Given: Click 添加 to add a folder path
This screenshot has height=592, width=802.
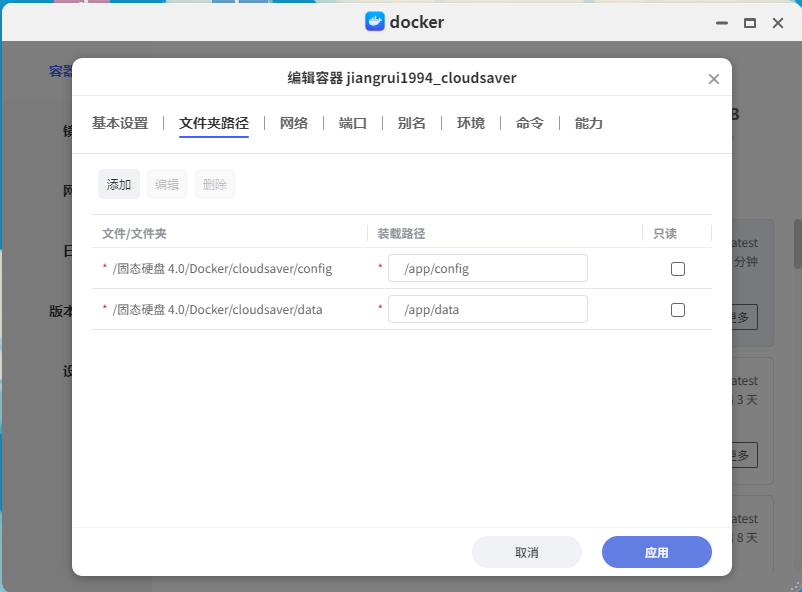Looking at the screenshot, I should pyautogui.click(x=118, y=184).
